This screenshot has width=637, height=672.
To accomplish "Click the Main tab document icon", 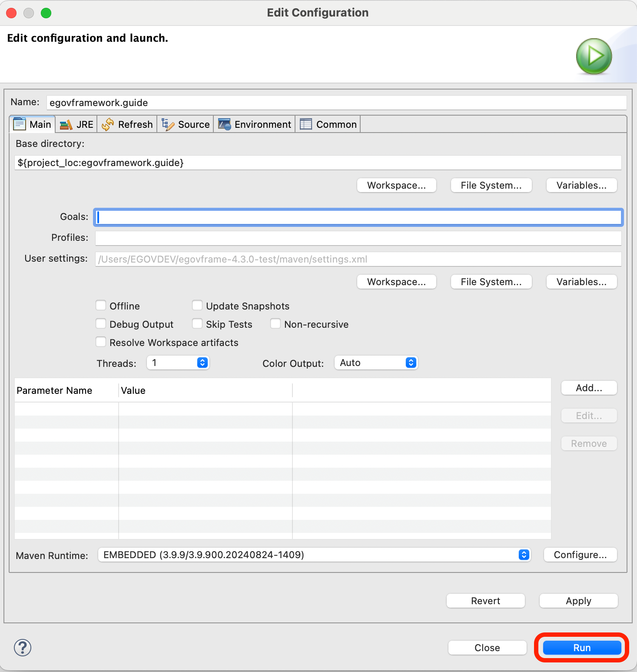I will click(x=20, y=124).
